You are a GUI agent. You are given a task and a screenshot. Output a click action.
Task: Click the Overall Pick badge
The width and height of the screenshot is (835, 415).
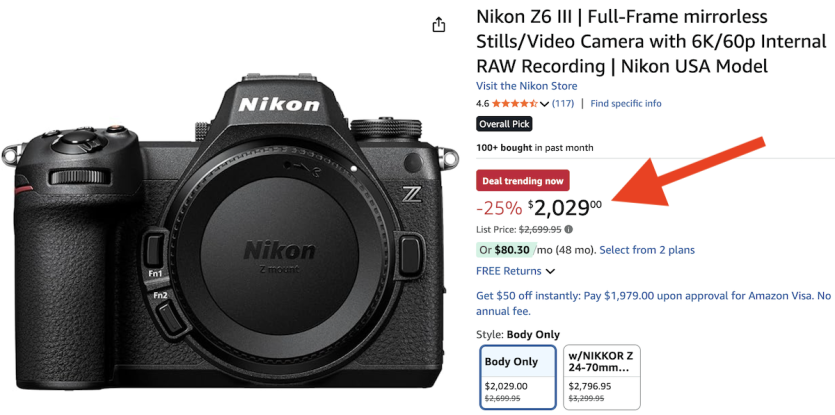pyautogui.click(x=504, y=124)
